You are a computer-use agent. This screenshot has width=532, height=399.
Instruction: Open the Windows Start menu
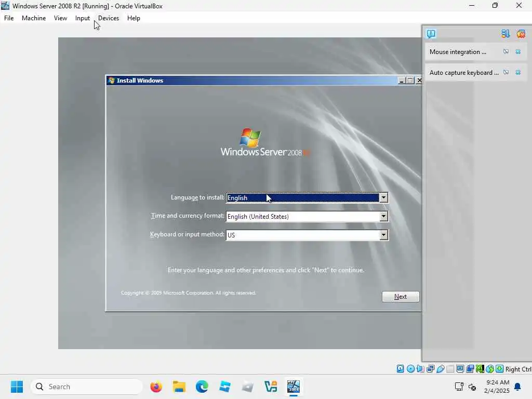(17, 387)
